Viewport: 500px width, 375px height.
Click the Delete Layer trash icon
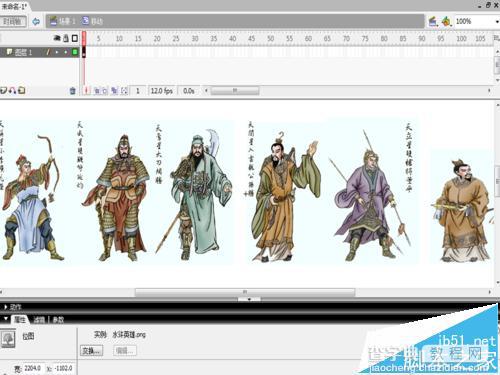pos(72,91)
